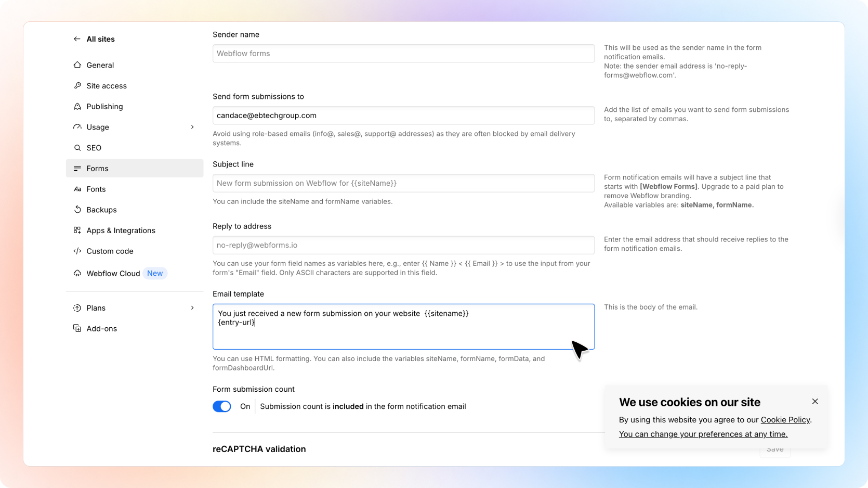The height and width of the screenshot is (488, 868).
Task: Select Forms in the sidebar
Action: [x=135, y=169]
